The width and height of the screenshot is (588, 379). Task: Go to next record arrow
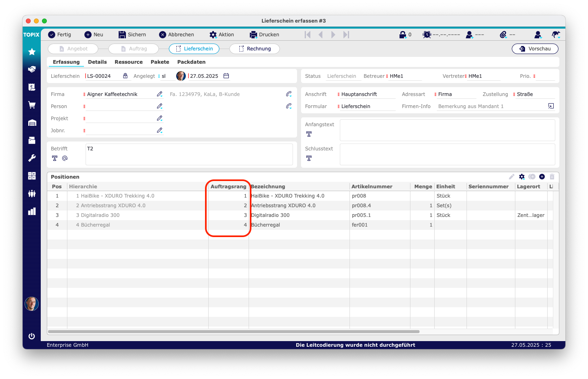[333, 35]
